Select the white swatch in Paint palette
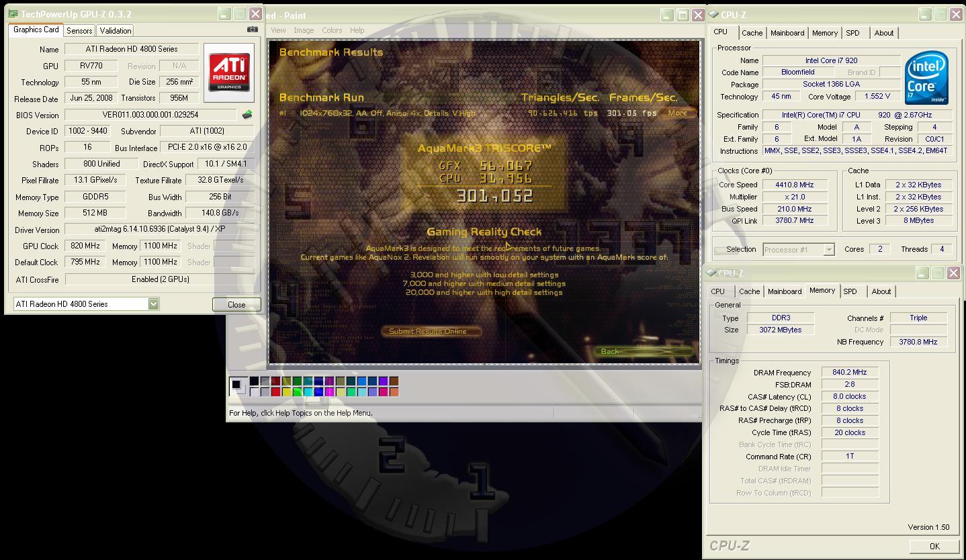 tap(254, 392)
